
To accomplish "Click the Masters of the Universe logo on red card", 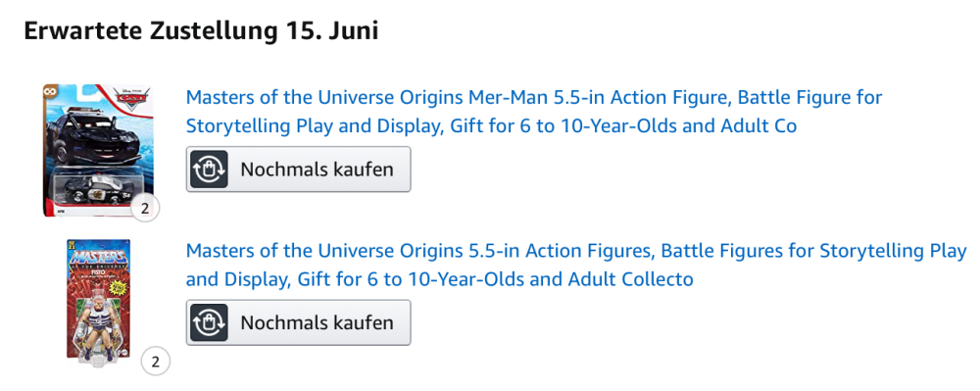I will (x=99, y=258).
